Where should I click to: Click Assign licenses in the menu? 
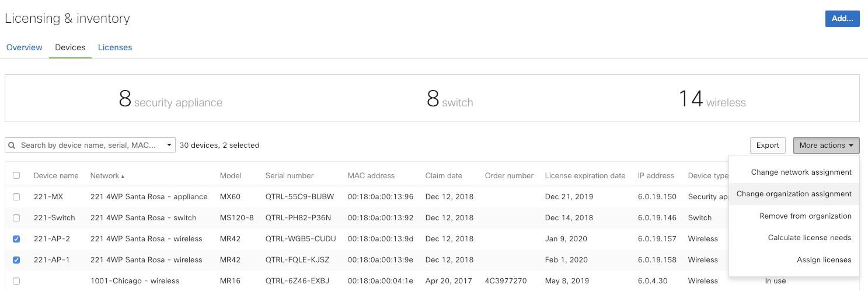coord(824,260)
